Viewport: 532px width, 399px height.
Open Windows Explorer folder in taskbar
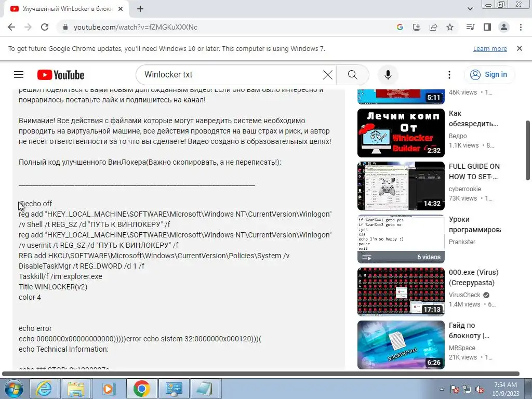pos(76,389)
